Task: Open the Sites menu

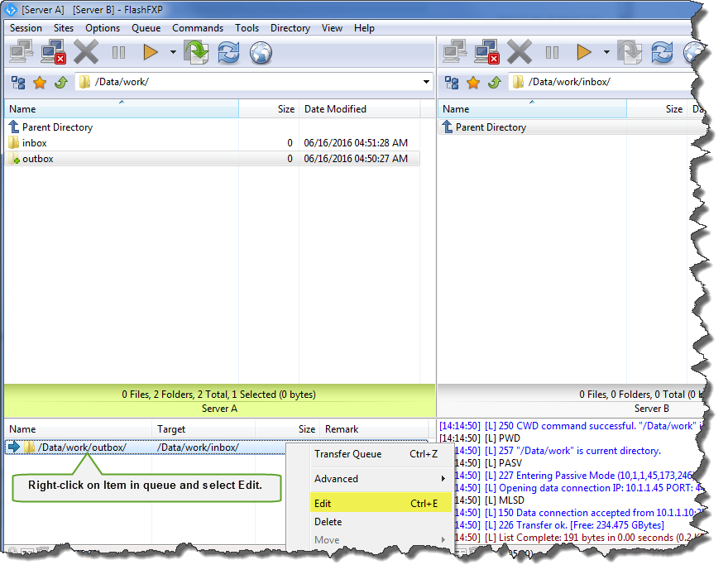Action: [x=64, y=28]
